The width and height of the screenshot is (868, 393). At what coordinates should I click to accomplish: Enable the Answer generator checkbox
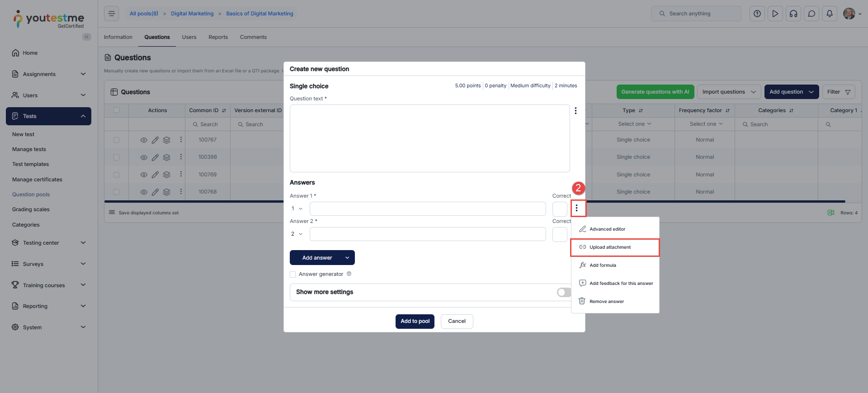(x=293, y=275)
